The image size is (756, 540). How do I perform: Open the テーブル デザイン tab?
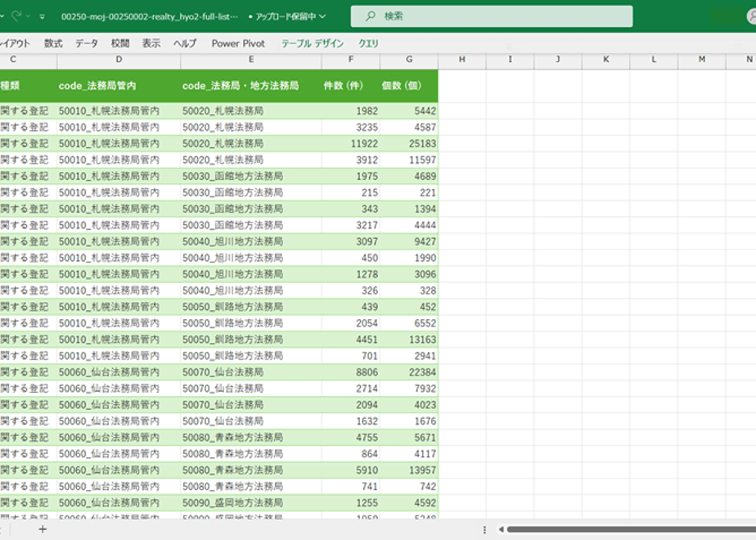pyautogui.click(x=313, y=43)
